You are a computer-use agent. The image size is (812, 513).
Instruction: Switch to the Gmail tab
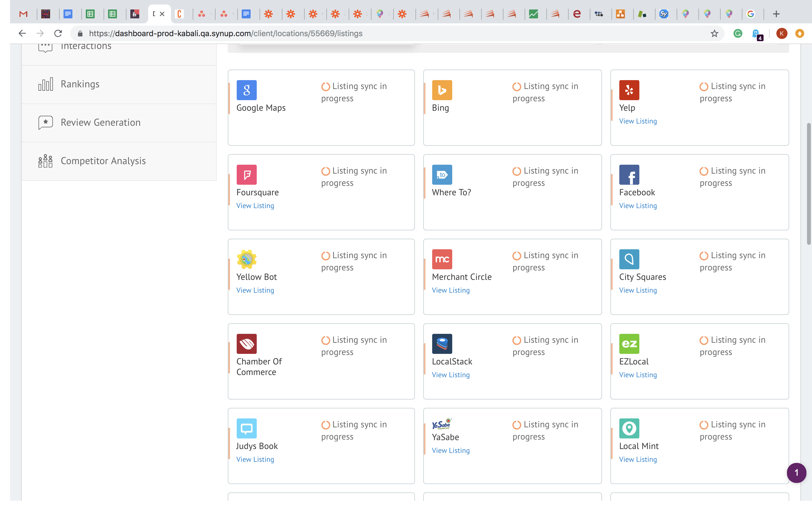[x=23, y=14]
